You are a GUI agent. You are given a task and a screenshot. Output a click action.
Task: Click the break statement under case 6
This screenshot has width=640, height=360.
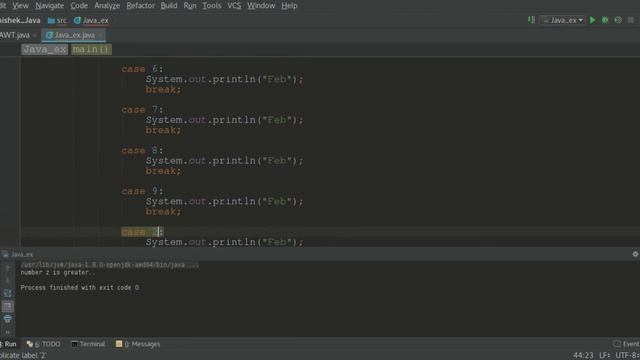click(x=163, y=89)
